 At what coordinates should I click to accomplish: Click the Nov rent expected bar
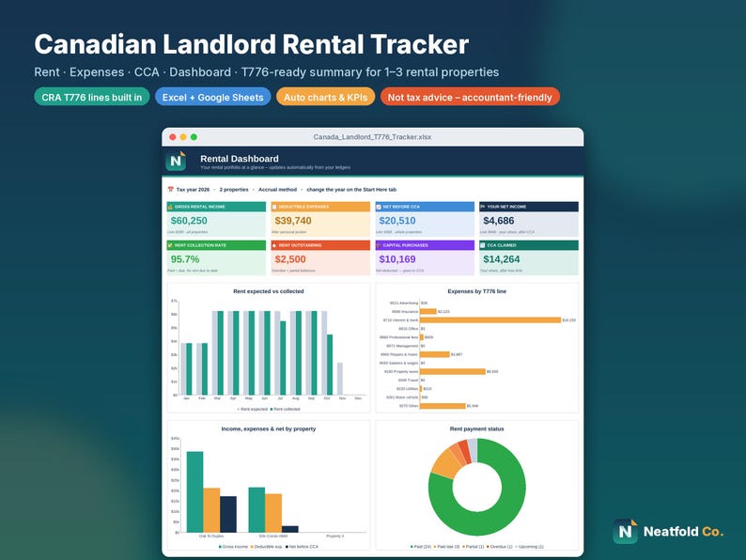point(340,379)
